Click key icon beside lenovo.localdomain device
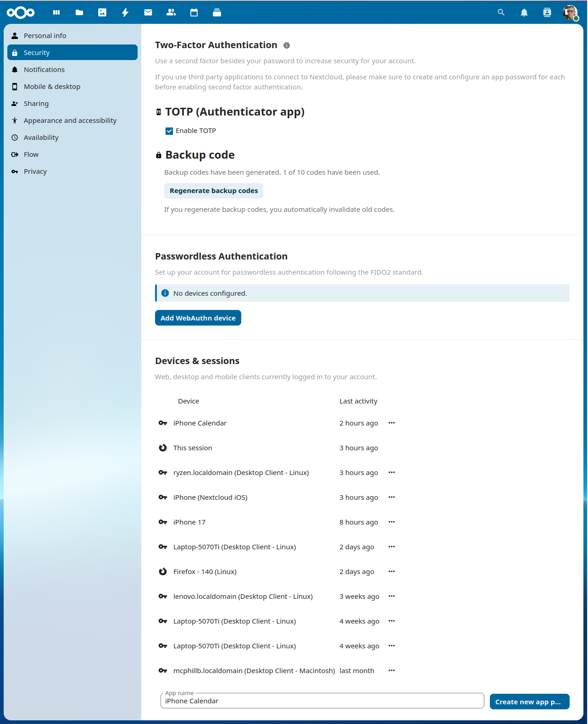The height and width of the screenshot is (724, 588). click(163, 596)
